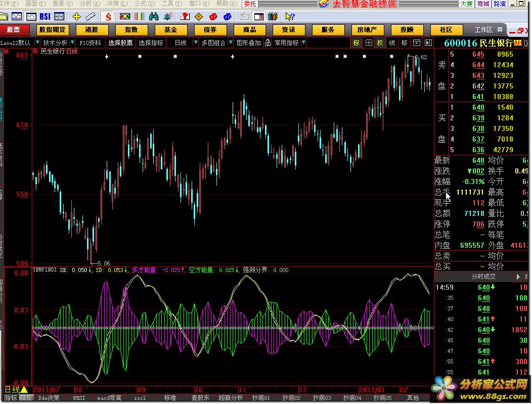Open the 工作区 workspace dropdown
The width and height of the screenshot is (532, 404).
coord(500,29)
